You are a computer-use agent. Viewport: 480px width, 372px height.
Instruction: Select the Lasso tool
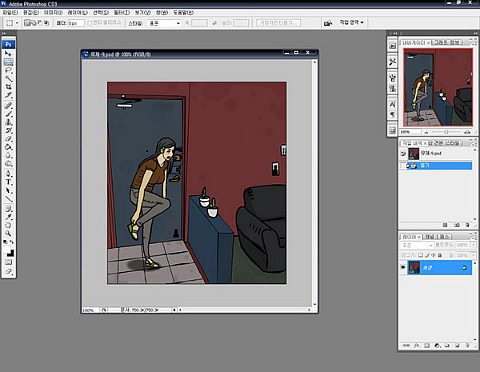(8, 70)
